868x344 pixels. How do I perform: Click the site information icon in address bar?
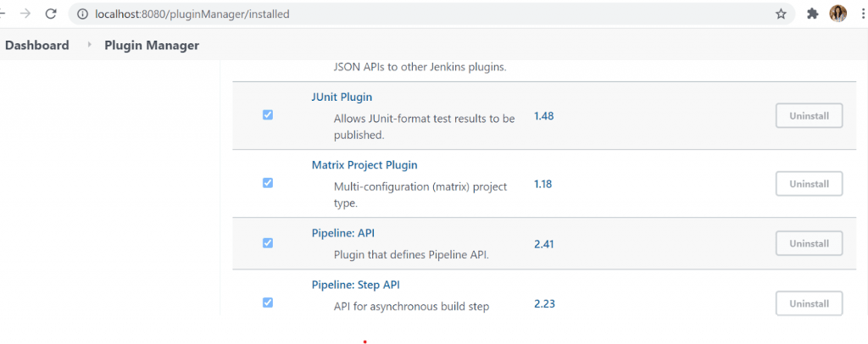click(82, 14)
